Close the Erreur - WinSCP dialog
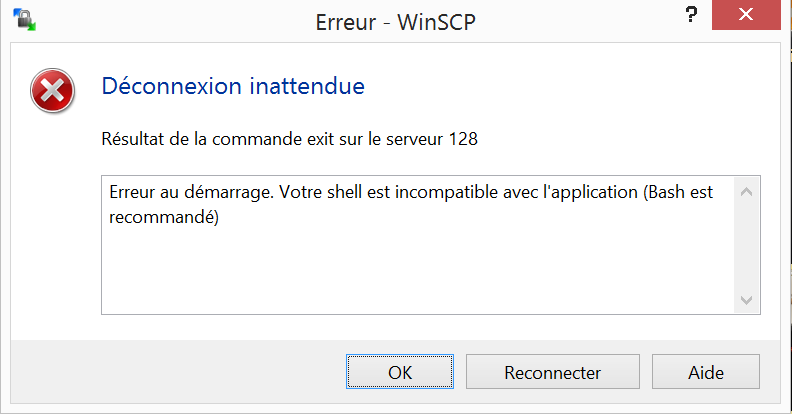The height and width of the screenshot is (414, 792). coord(746,15)
